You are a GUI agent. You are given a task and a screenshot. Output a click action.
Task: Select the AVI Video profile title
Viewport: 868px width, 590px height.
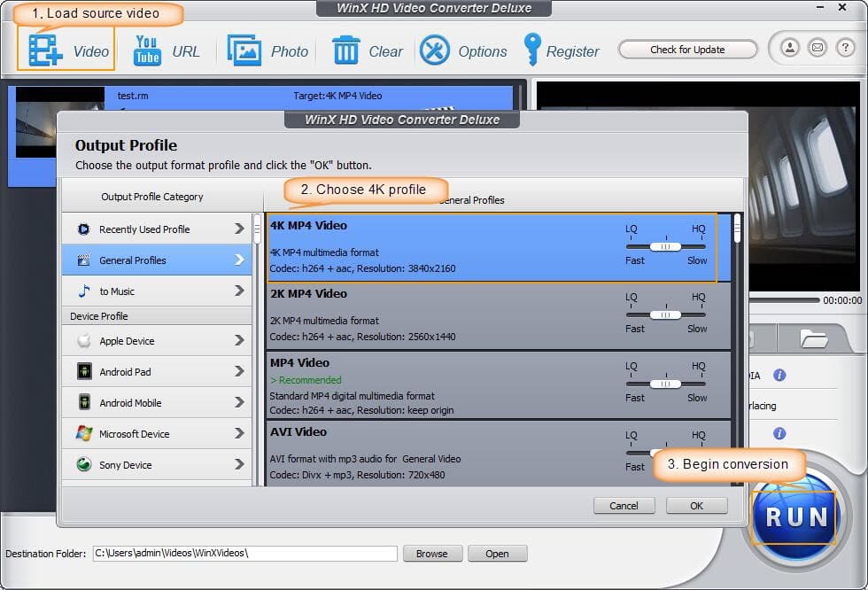(x=298, y=431)
